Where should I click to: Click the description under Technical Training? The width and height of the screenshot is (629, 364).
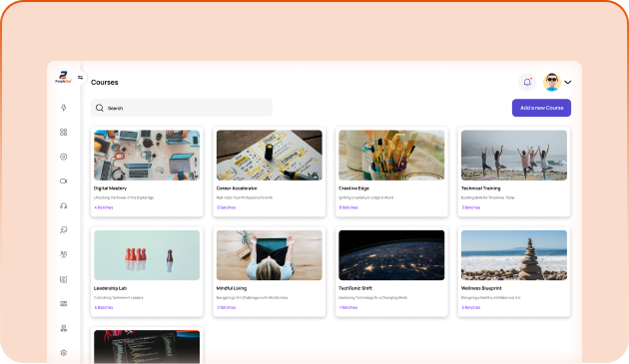pyautogui.click(x=488, y=197)
